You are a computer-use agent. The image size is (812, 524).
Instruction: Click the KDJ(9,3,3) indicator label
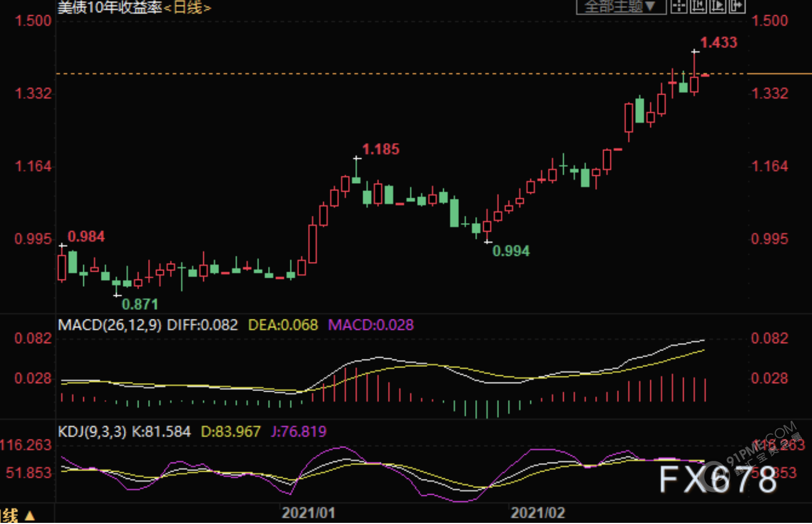click(x=92, y=432)
